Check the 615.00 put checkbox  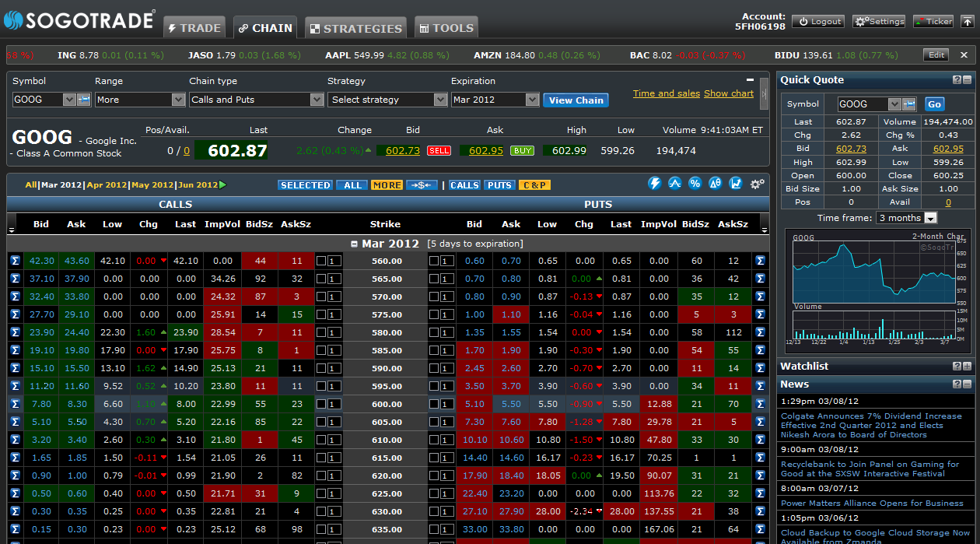point(434,458)
